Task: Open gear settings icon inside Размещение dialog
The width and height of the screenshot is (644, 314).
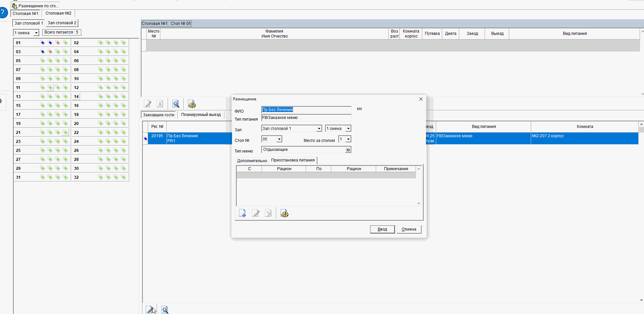Action: click(x=284, y=213)
